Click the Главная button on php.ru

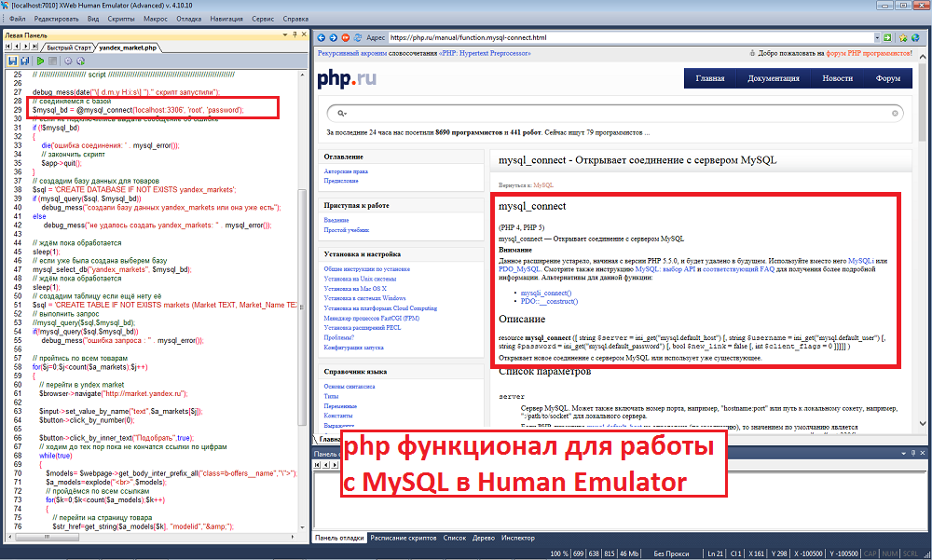pyautogui.click(x=709, y=78)
